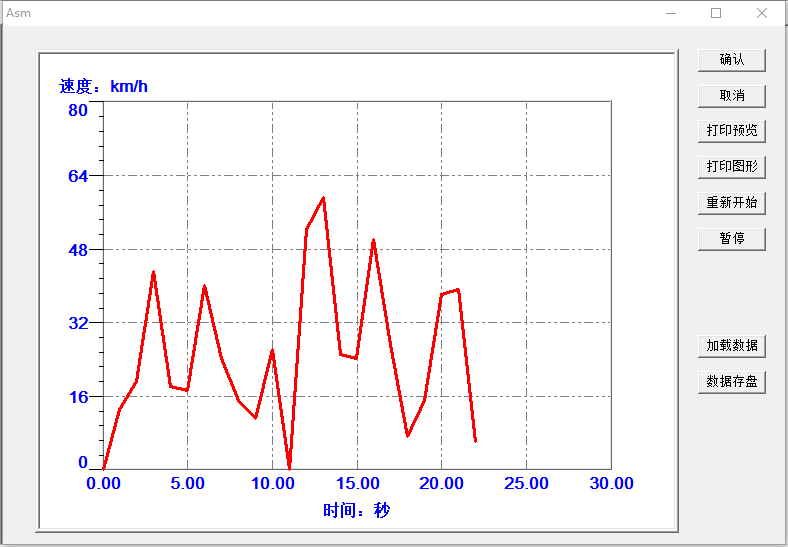Click 打印图形 to print the graph

731,167
